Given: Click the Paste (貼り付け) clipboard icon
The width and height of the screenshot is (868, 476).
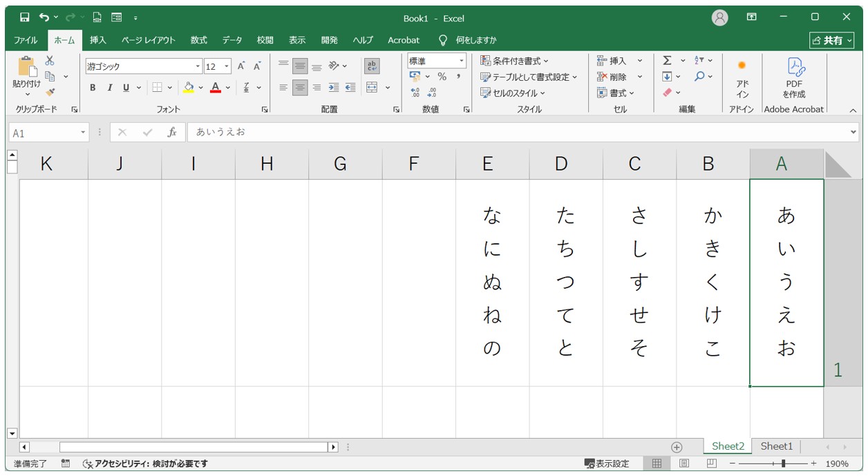Looking at the screenshot, I should click(27, 68).
